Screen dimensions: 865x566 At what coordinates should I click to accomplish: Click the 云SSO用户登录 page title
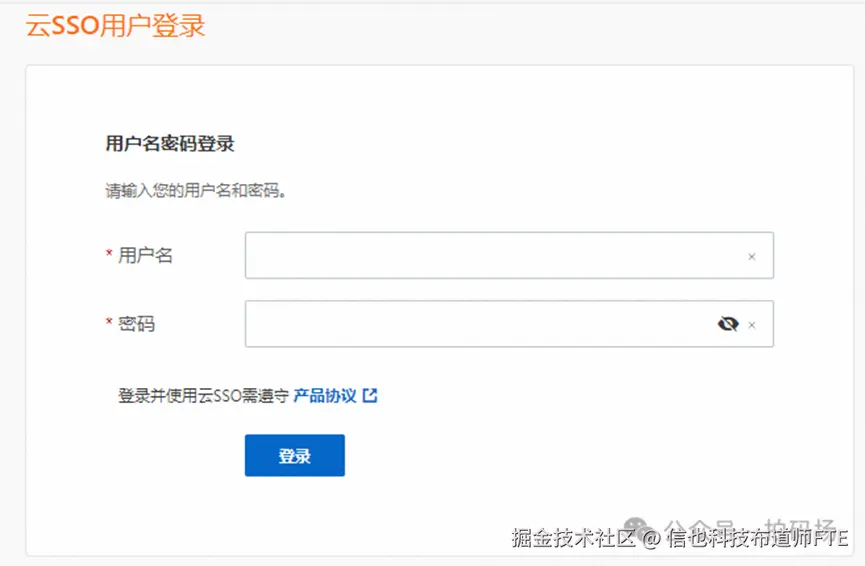115,26
